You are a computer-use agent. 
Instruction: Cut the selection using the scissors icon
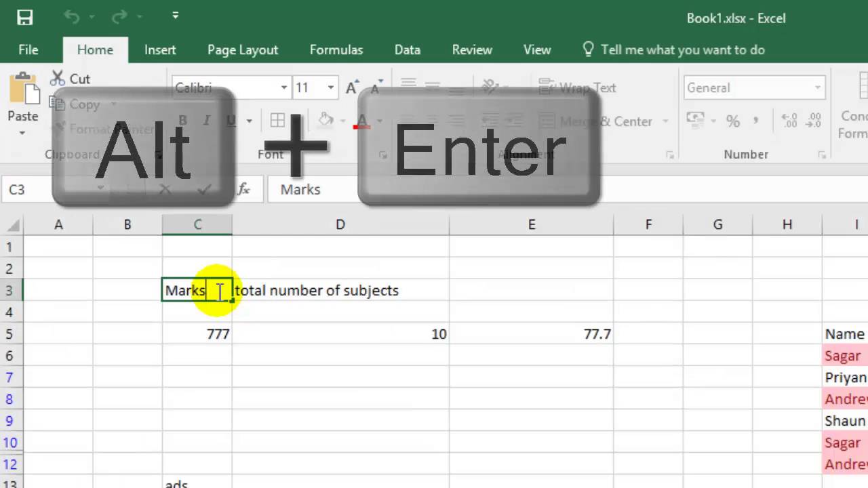point(70,79)
